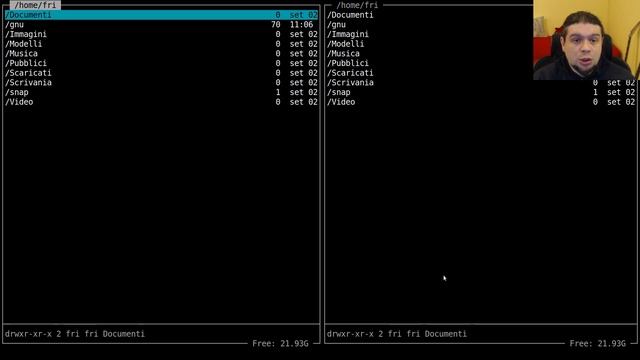This screenshot has width=640, height=360.
Task: Select /gnu in the left pane
Action: (x=161, y=25)
